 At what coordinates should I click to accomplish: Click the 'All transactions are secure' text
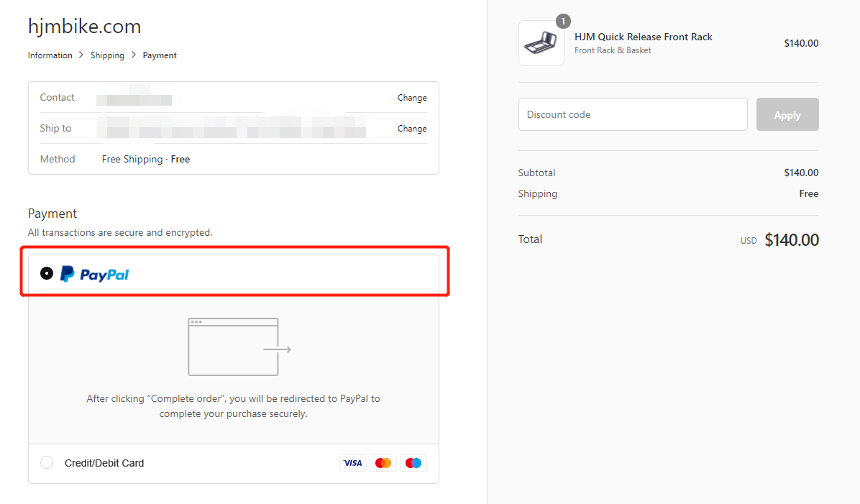(120, 232)
